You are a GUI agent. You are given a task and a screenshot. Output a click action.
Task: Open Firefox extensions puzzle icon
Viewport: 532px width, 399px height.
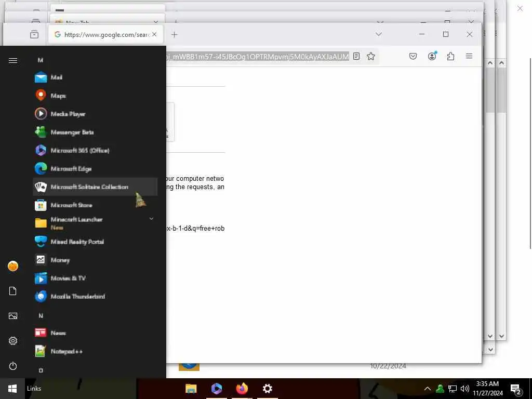[x=450, y=56]
